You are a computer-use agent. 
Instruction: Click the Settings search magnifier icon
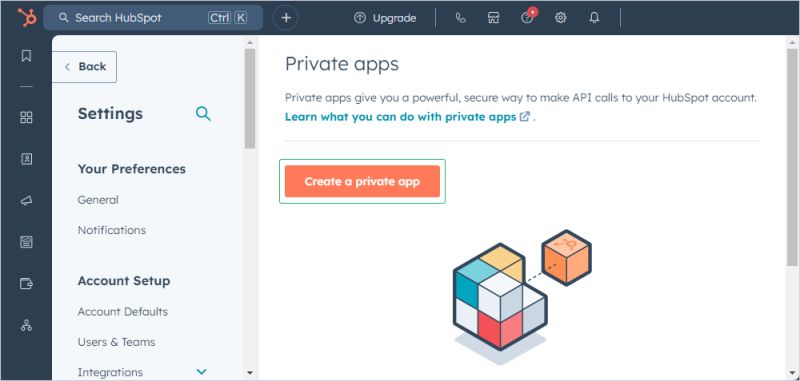pyautogui.click(x=203, y=113)
